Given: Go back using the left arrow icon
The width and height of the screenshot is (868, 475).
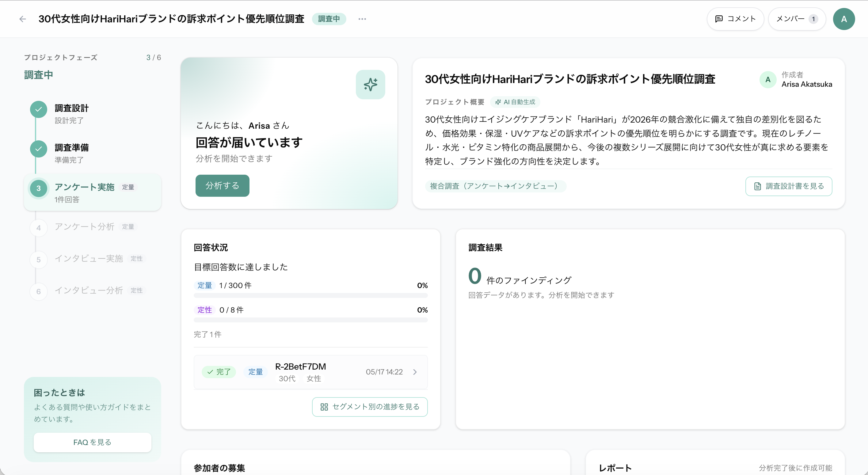Looking at the screenshot, I should click(x=23, y=19).
